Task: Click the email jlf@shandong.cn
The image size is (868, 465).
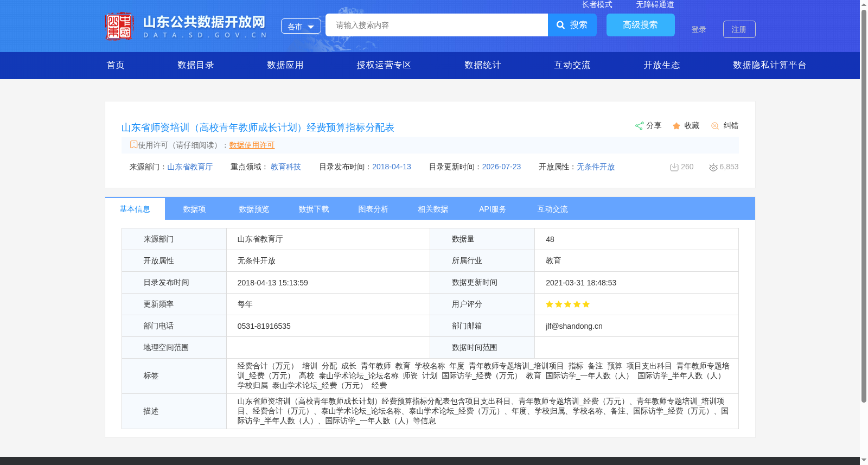Action: click(x=574, y=326)
